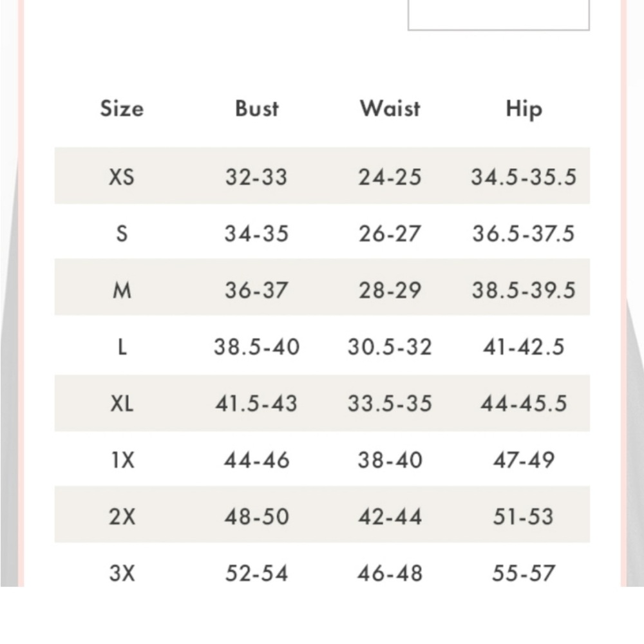Select the XL size row label
Viewport: 644px width, 644px height.
point(122,403)
